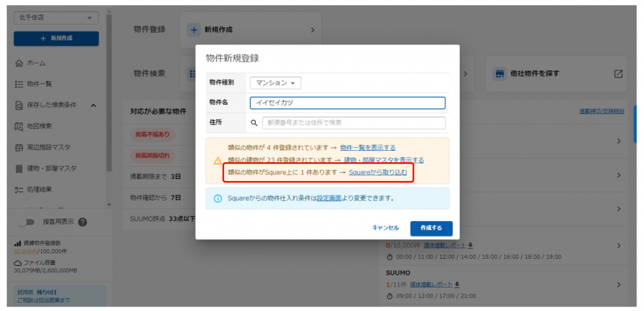Click the SUUMO評点 33点以下 row
644x311 pixels.
[x=159, y=219]
